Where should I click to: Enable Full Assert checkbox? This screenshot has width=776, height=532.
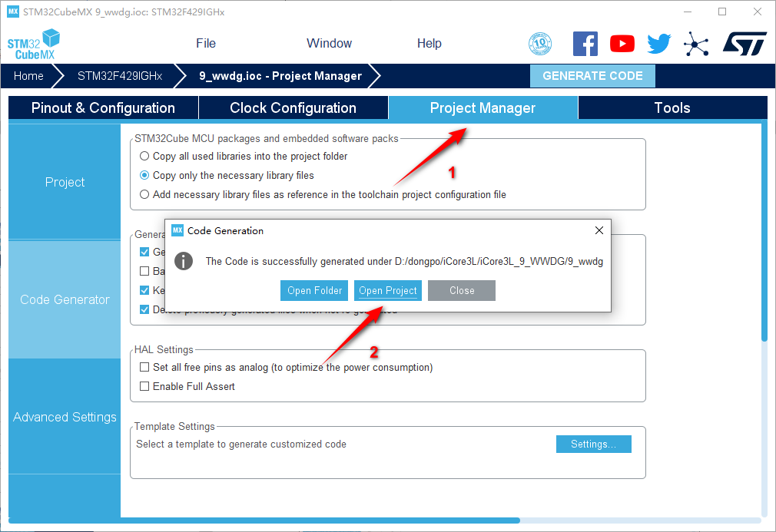(144, 386)
